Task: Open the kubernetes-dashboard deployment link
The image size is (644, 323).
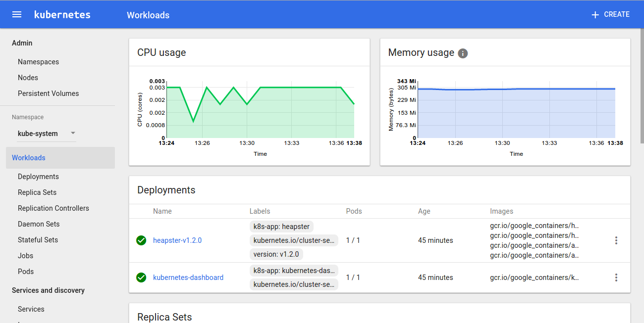Action: pyautogui.click(x=188, y=277)
